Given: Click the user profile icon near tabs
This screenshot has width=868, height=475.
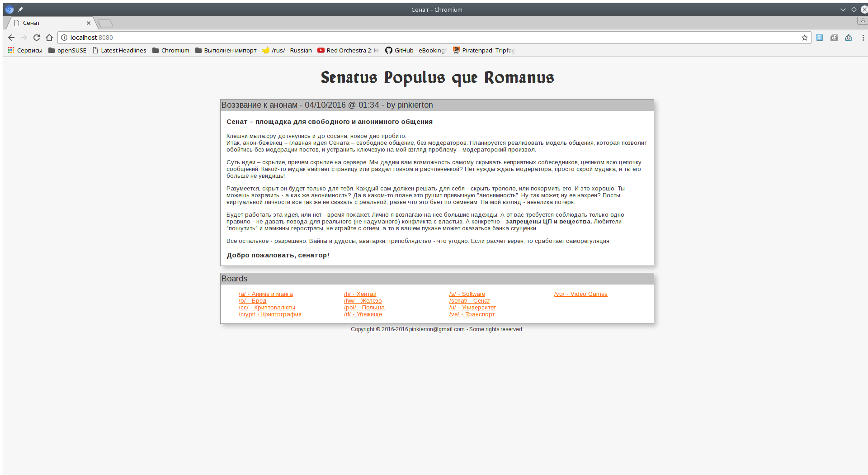Looking at the screenshot, I should (x=863, y=21).
